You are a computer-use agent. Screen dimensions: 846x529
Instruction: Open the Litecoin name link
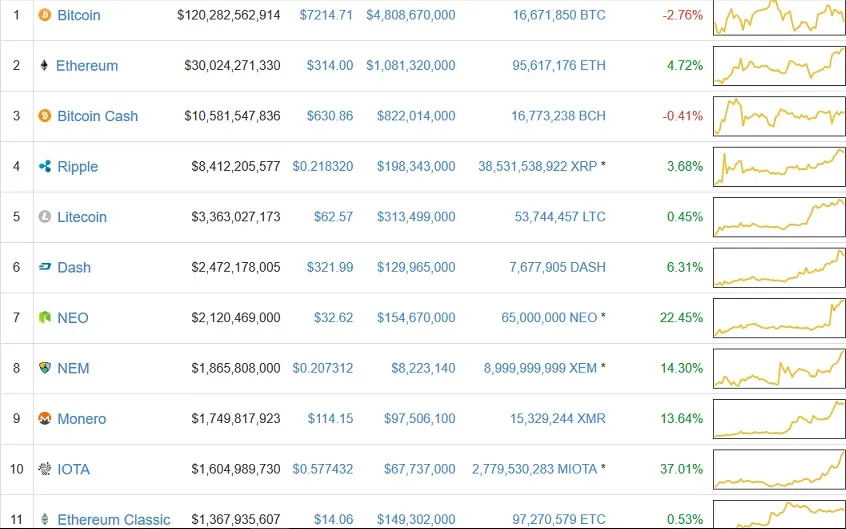pos(82,217)
